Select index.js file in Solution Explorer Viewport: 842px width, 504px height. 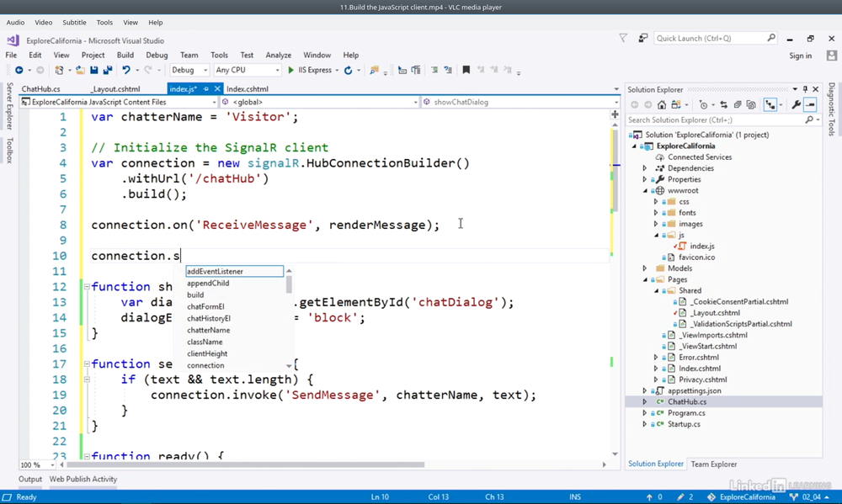tap(702, 247)
